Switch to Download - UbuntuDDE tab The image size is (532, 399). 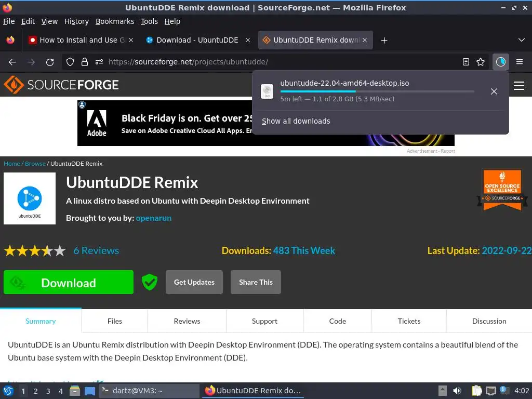point(197,40)
